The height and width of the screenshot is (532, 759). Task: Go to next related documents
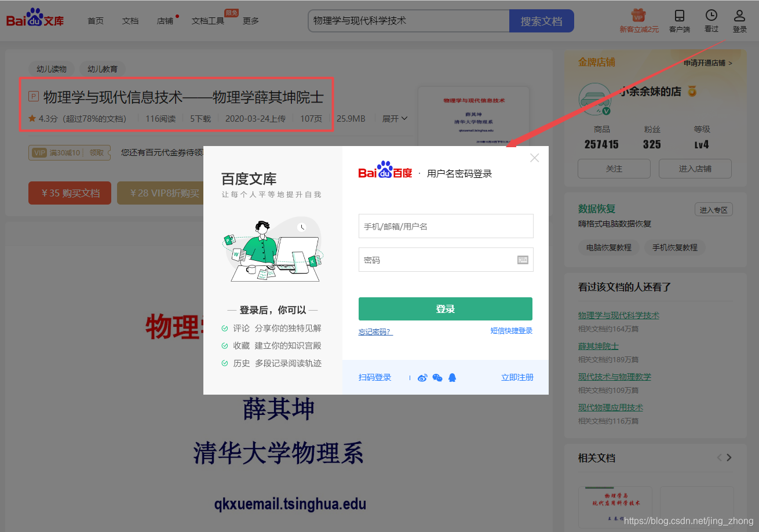point(729,457)
